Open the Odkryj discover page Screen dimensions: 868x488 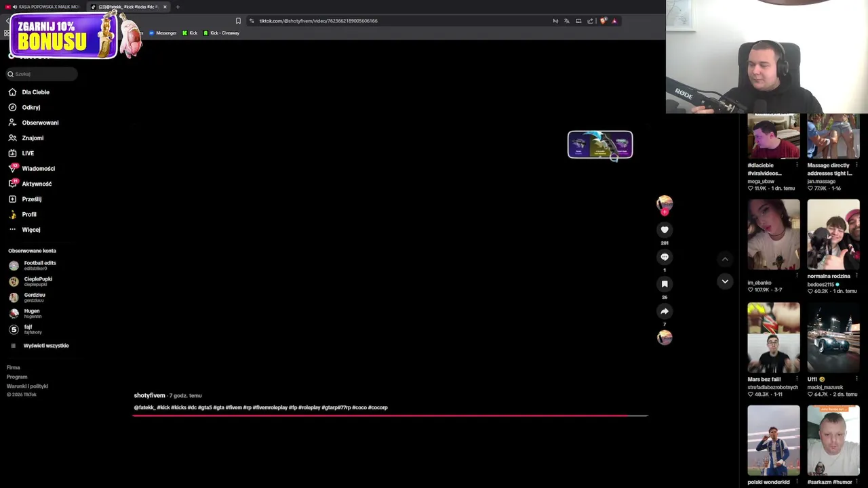point(24,107)
